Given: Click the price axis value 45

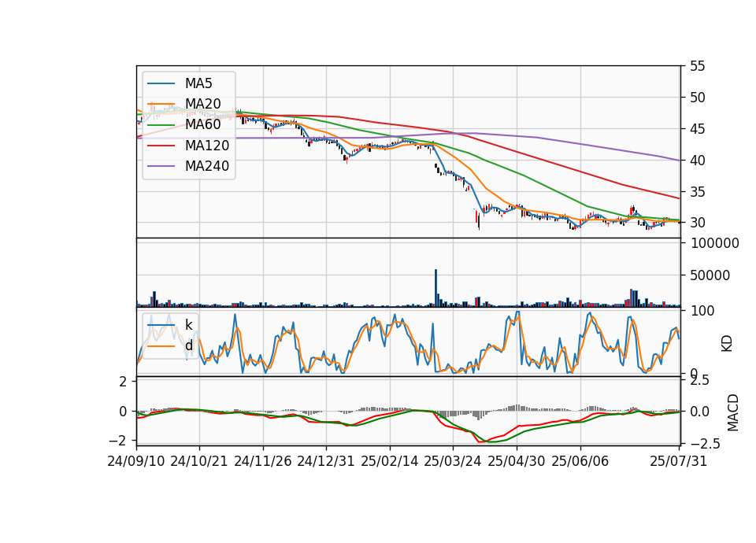Looking at the screenshot, I should (x=697, y=129).
